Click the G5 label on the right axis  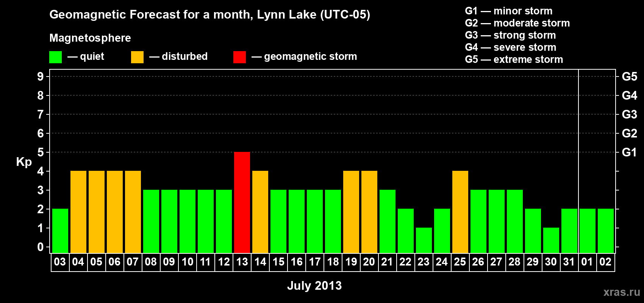tap(629, 77)
